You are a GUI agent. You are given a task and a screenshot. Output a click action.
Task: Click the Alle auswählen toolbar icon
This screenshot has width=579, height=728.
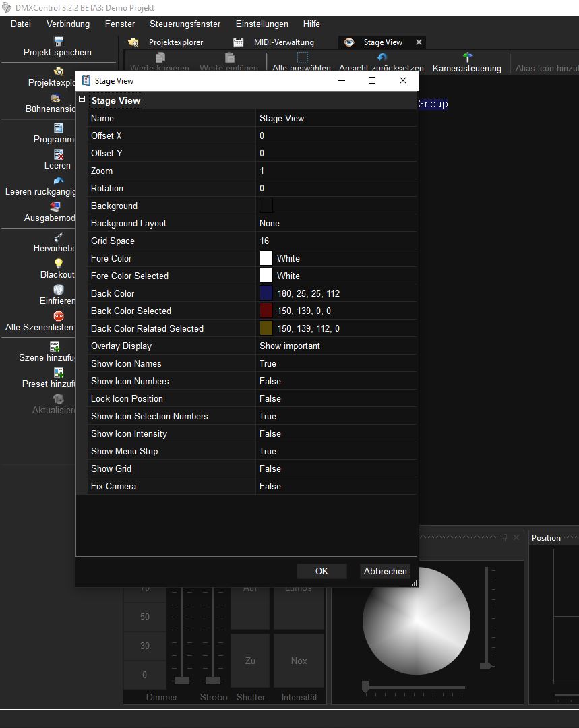[302, 58]
